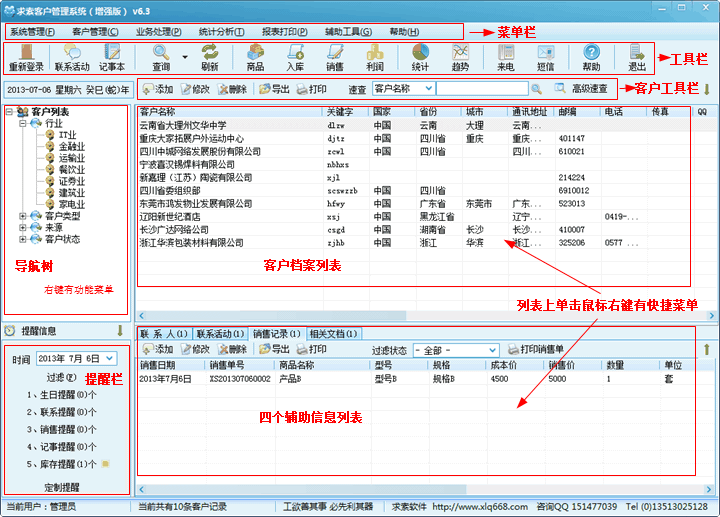Open the 短信 SMS toolbar icon
The width and height of the screenshot is (720, 517).
click(545, 57)
